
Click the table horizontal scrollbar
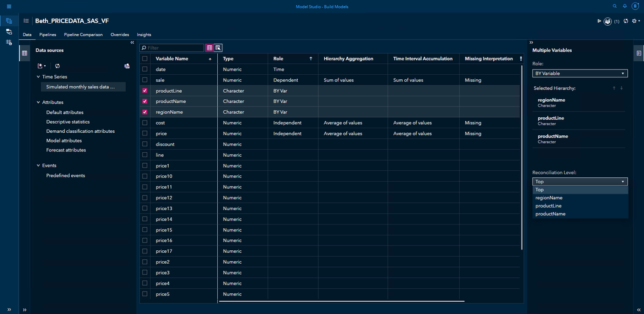coord(342,301)
